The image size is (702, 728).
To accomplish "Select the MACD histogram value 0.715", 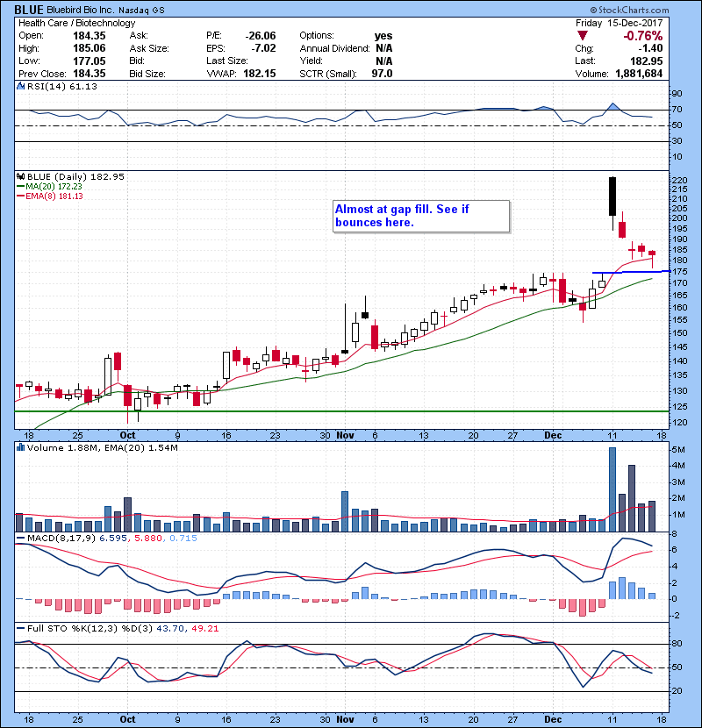I will [x=183, y=539].
